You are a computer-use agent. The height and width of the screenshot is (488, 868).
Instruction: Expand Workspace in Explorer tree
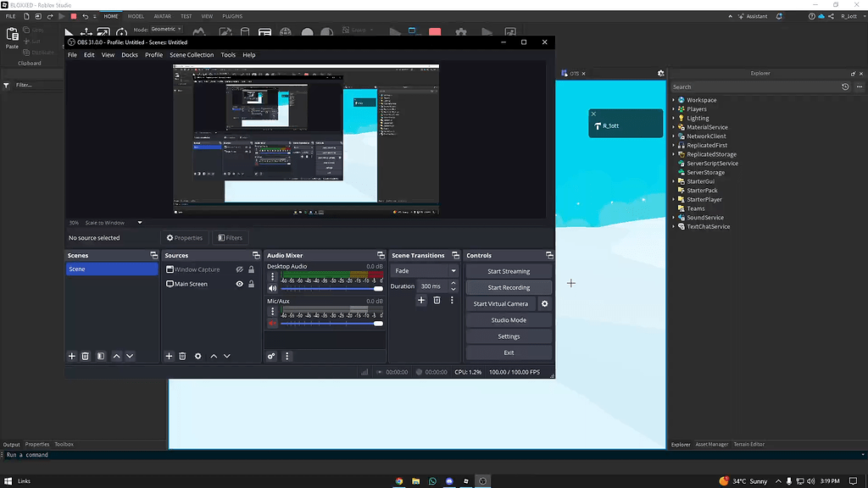pos(674,100)
